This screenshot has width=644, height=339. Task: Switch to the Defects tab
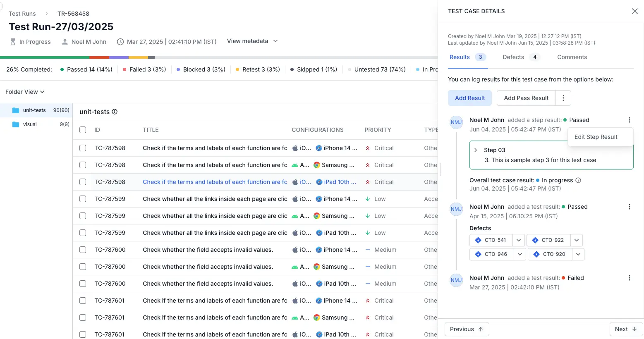point(513,57)
